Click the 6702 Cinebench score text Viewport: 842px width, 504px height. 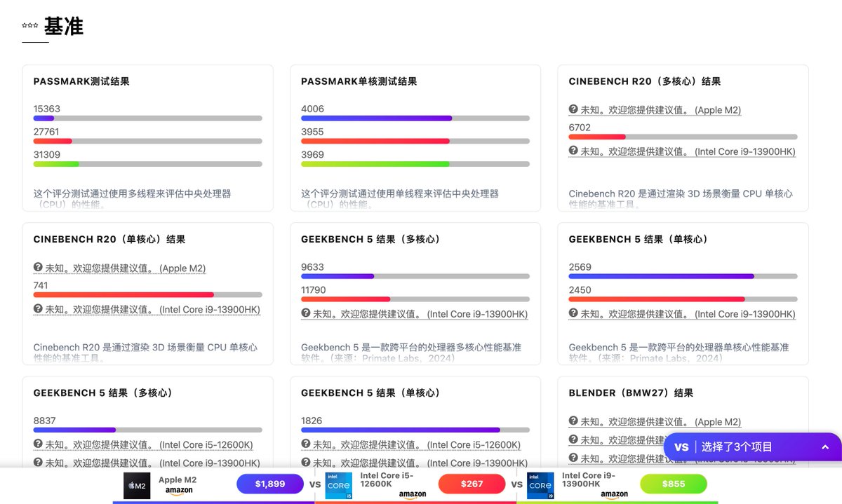580,128
